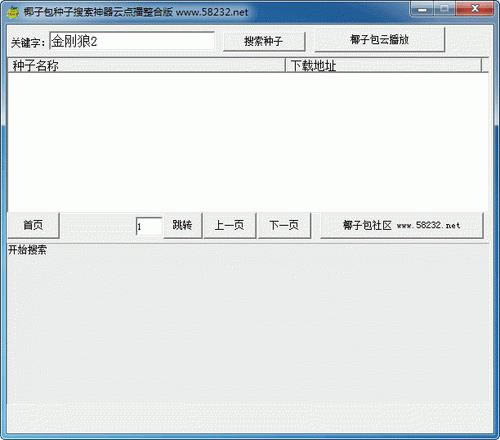
Task: Select the page number input box
Action: pyautogui.click(x=149, y=226)
